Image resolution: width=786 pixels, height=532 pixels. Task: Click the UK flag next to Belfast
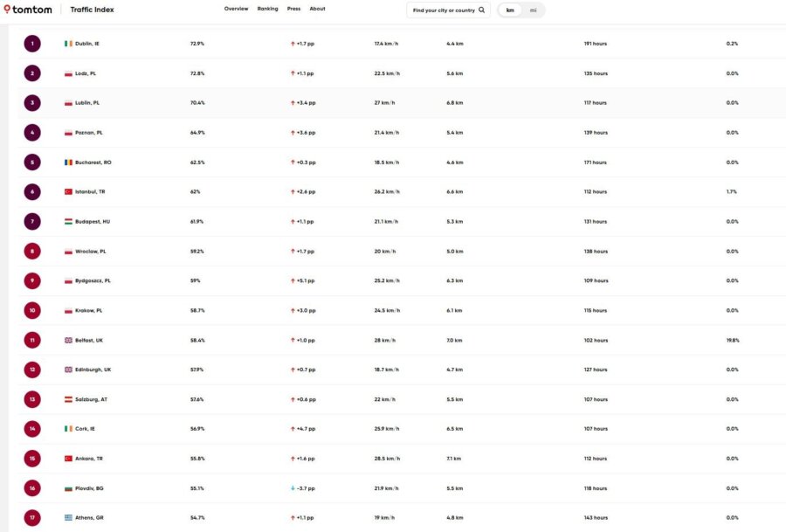tap(68, 340)
